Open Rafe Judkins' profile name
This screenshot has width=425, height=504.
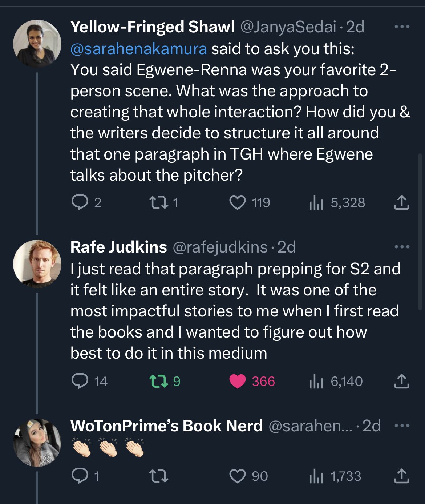[118, 247]
